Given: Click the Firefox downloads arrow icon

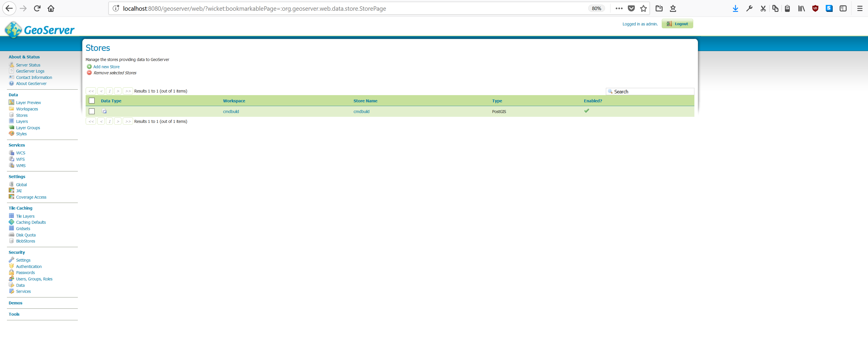Looking at the screenshot, I should [735, 8].
